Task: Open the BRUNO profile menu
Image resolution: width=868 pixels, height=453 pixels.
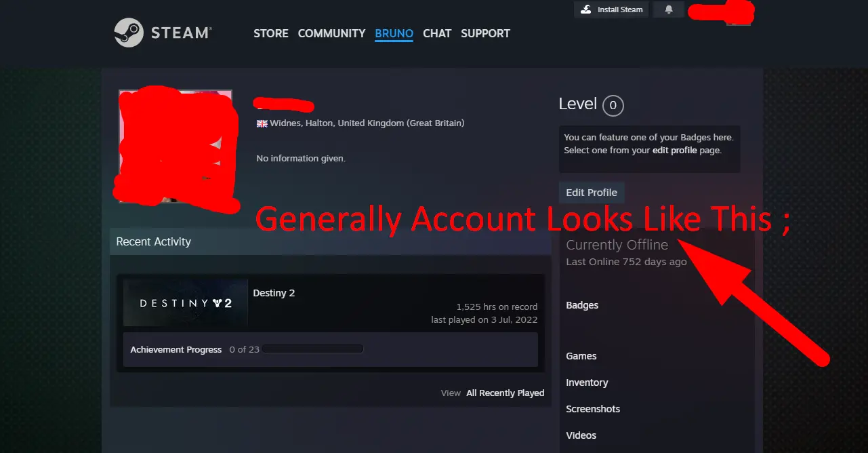Action: coord(394,33)
